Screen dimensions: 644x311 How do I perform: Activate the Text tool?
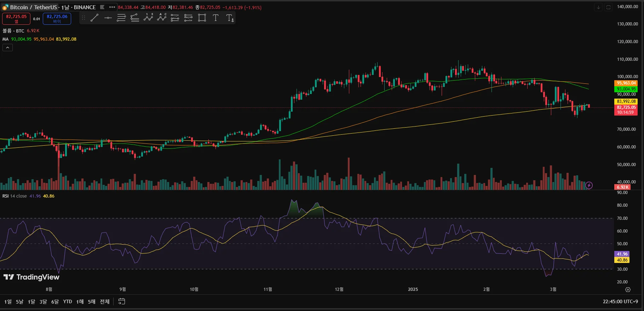[x=215, y=18]
